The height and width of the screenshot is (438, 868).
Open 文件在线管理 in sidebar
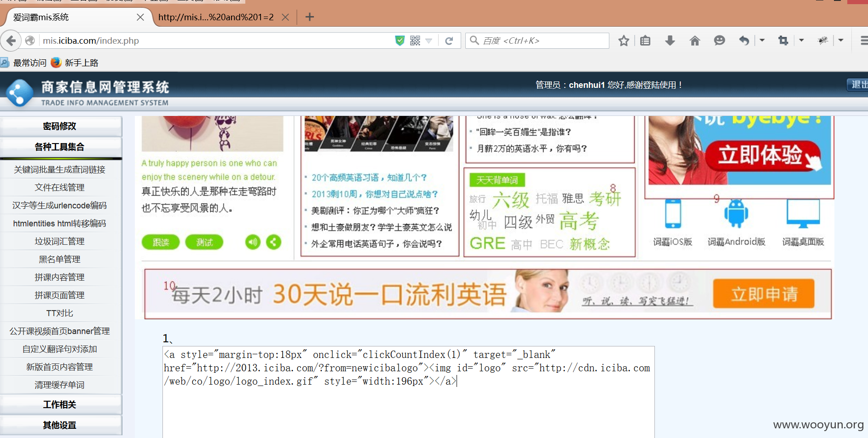[x=60, y=188]
